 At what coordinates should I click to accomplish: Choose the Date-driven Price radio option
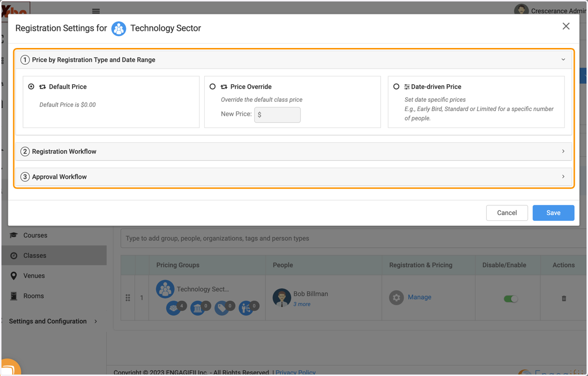396,87
